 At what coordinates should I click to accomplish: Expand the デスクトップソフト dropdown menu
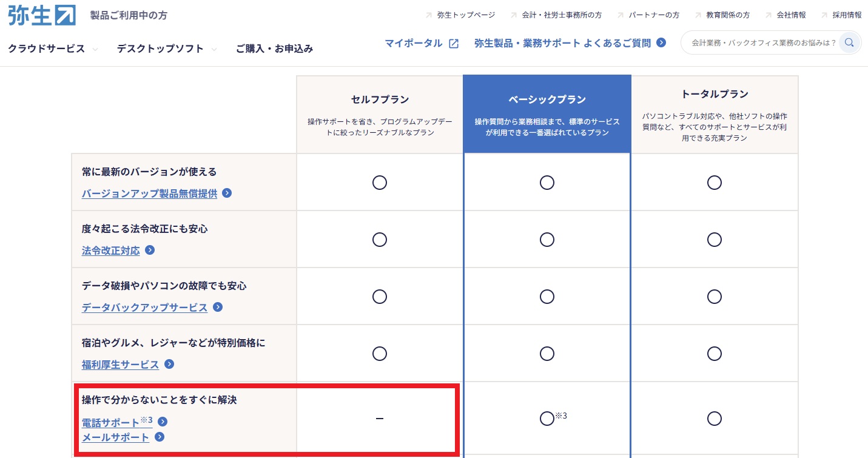point(166,49)
